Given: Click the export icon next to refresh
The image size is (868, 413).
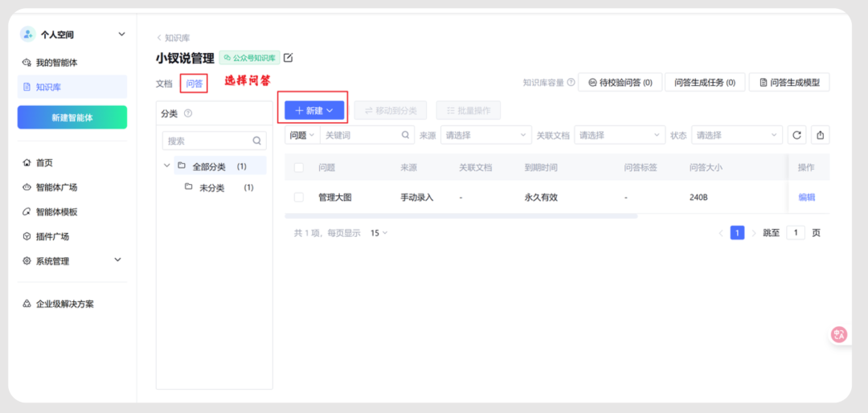Looking at the screenshot, I should (x=820, y=136).
